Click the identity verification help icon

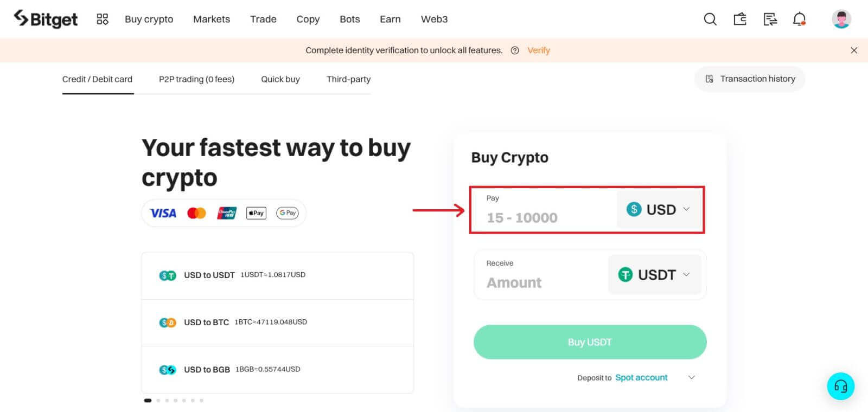pos(515,50)
